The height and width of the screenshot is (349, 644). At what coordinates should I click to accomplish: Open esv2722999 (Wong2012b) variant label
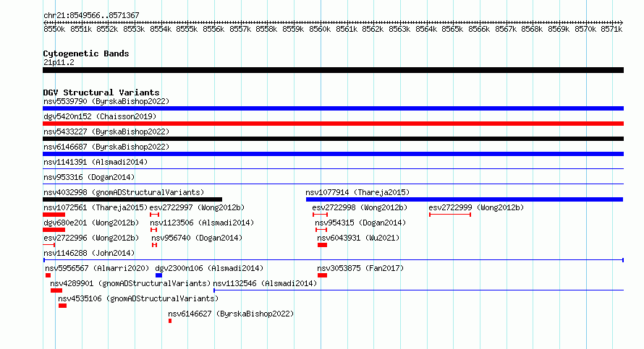tap(476, 207)
